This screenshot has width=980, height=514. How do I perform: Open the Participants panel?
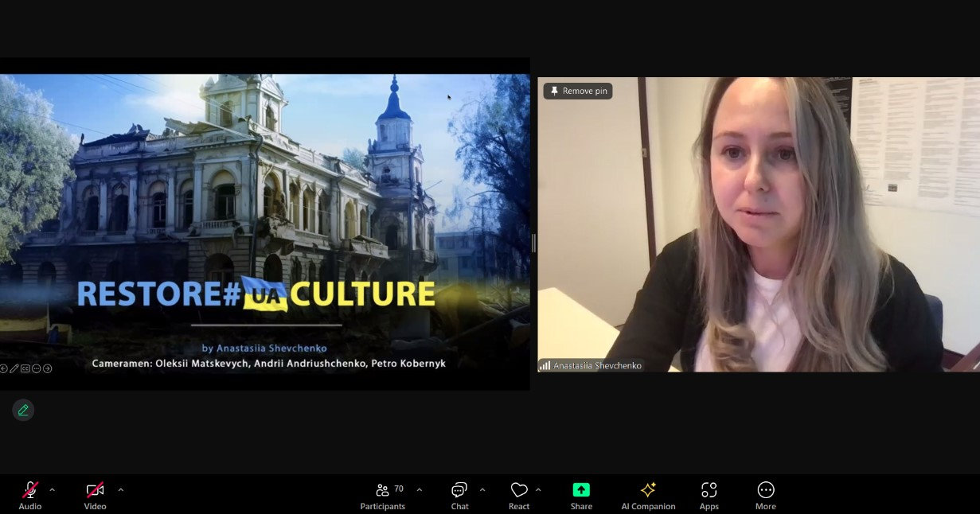pyautogui.click(x=383, y=496)
